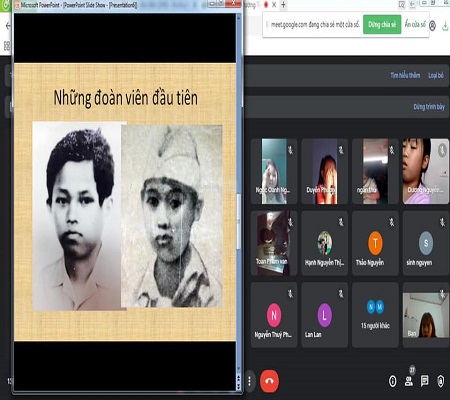Click muted mic icon on Toan Phạm van tile
Viewport: 450px width, 400px height.
tap(290, 222)
